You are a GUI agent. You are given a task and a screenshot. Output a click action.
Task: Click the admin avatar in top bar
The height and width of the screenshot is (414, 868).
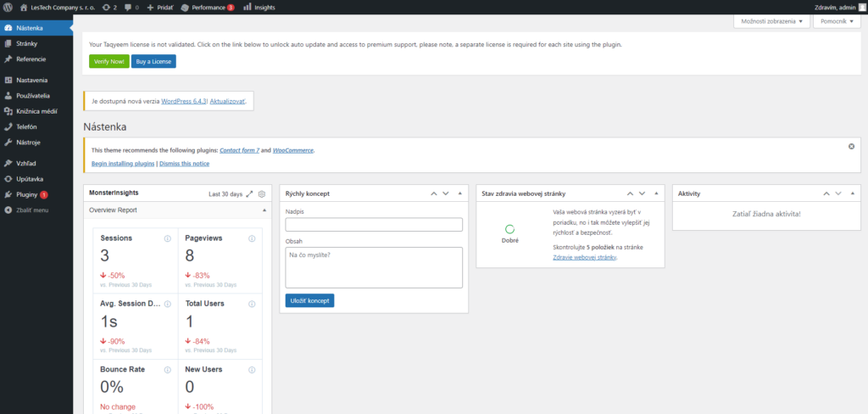click(x=862, y=7)
